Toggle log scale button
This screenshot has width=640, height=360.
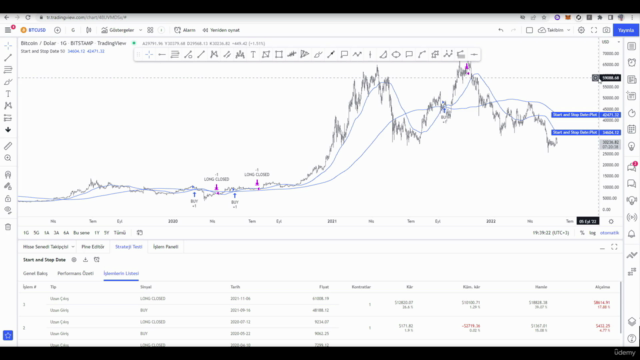pos(592,233)
